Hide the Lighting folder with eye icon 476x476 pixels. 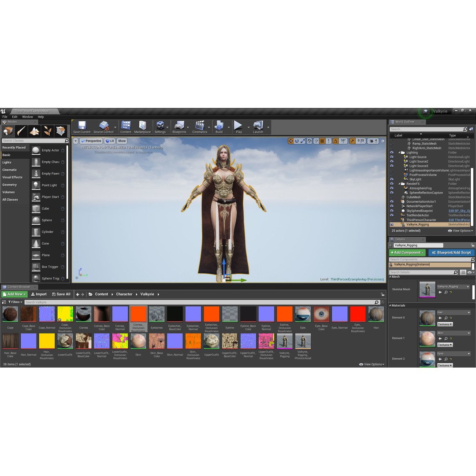tap(392, 152)
